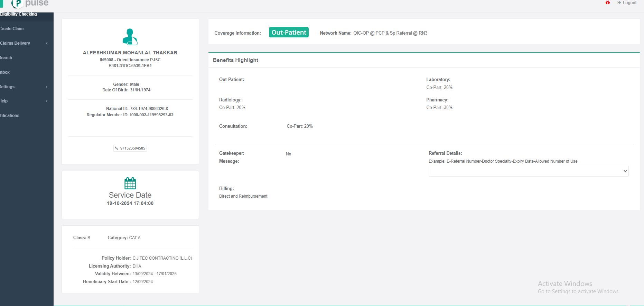644x306 pixels.
Task: Click the patient name ALPESHKUMAR MOHANLAL THAKKAR
Action: pyautogui.click(x=130, y=53)
